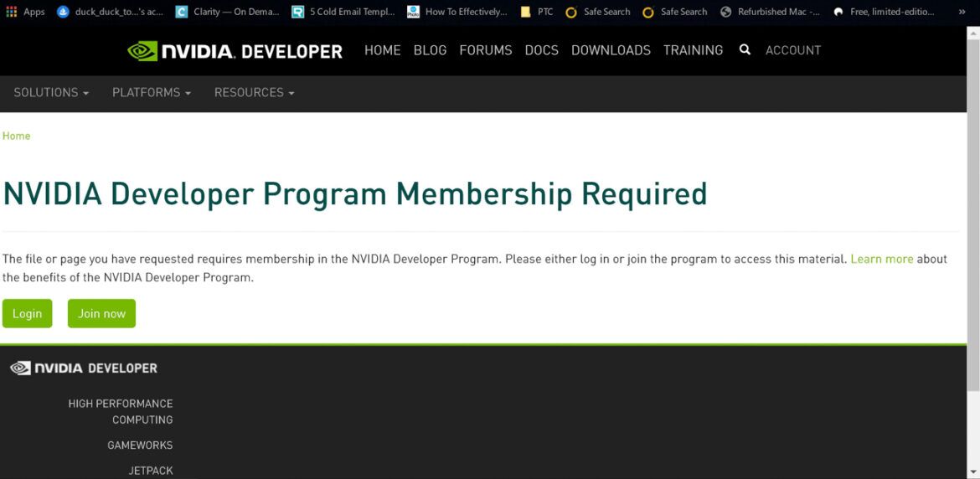Show more bookmarks with the overflow chevron
980x479 pixels.
[x=962, y=12]
